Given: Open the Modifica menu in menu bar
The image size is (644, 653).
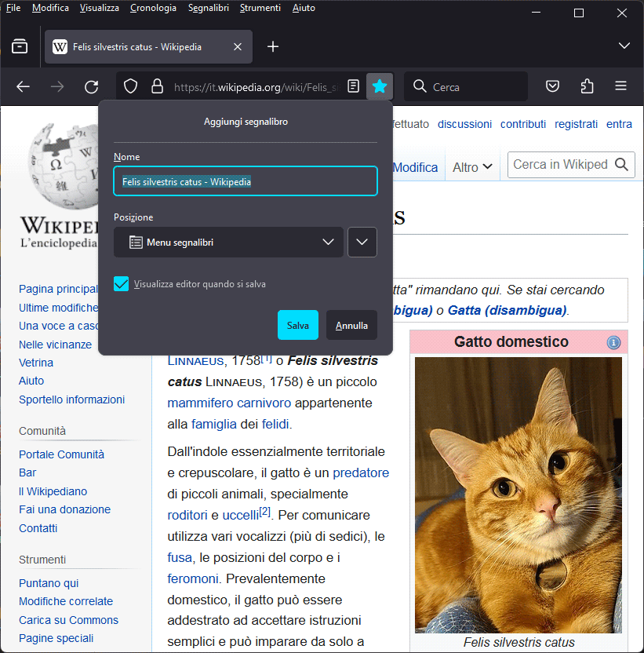Looking at the screenshot, I should [50, 8].
